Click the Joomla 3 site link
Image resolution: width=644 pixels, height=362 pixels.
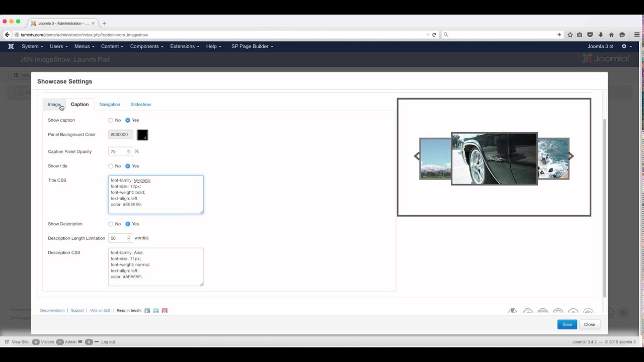[x=600, y=46]
